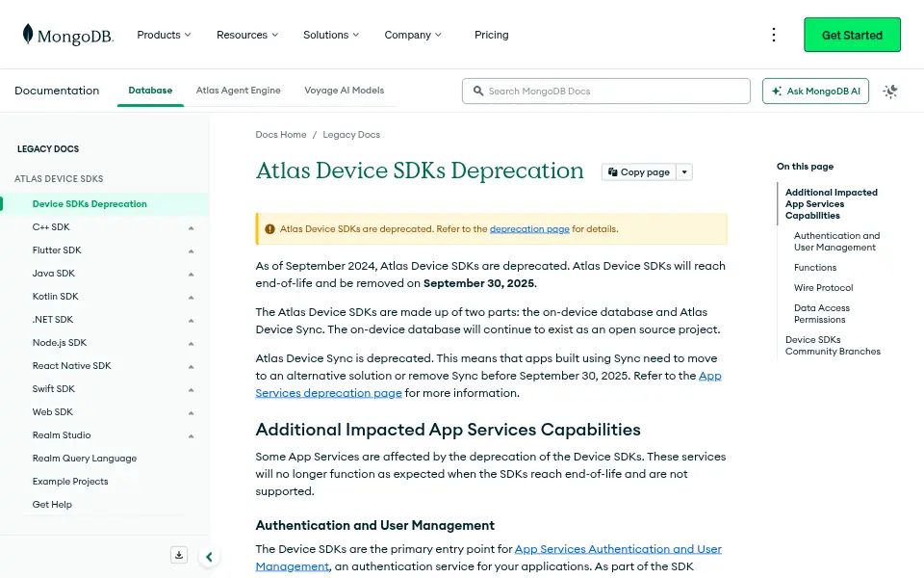
Task: Select Device SDKs Deprecation in sidebar
Action: pos(105,204)
